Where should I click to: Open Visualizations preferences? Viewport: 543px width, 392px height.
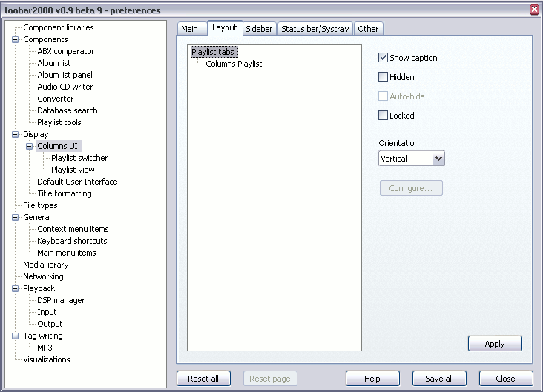[x=47, y=359]
